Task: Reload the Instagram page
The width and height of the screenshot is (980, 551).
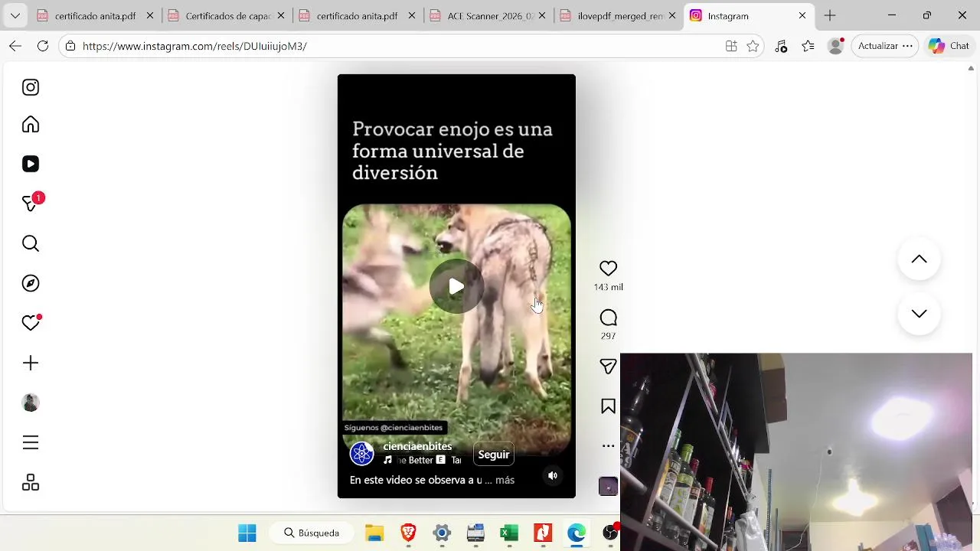Action: 43,46
